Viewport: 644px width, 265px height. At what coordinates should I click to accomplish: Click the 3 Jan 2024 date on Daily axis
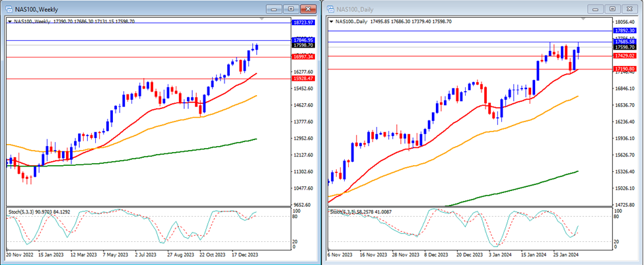[500, 254]
